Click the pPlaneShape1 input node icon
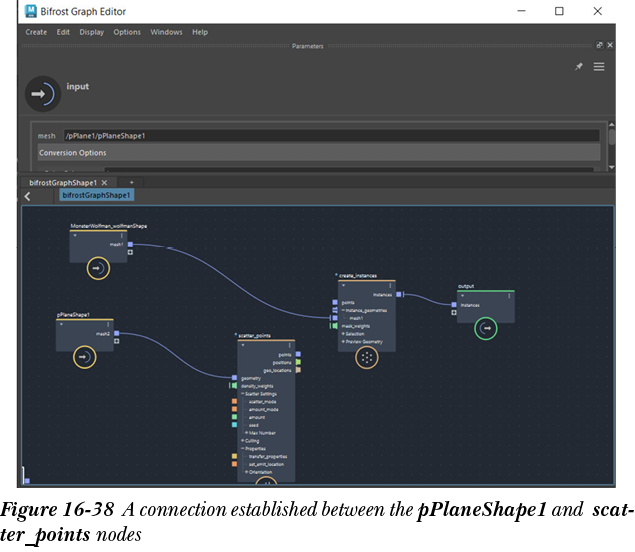Viewport: 635px width, 552px height. pyautogui.click(x=86, y=355)
